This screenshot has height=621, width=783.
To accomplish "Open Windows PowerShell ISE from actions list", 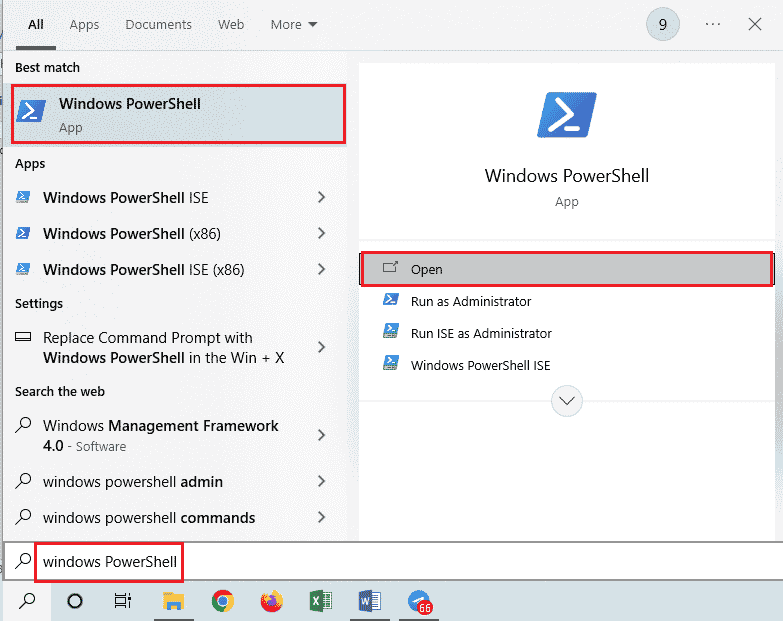I will click(x=567, y=365).
